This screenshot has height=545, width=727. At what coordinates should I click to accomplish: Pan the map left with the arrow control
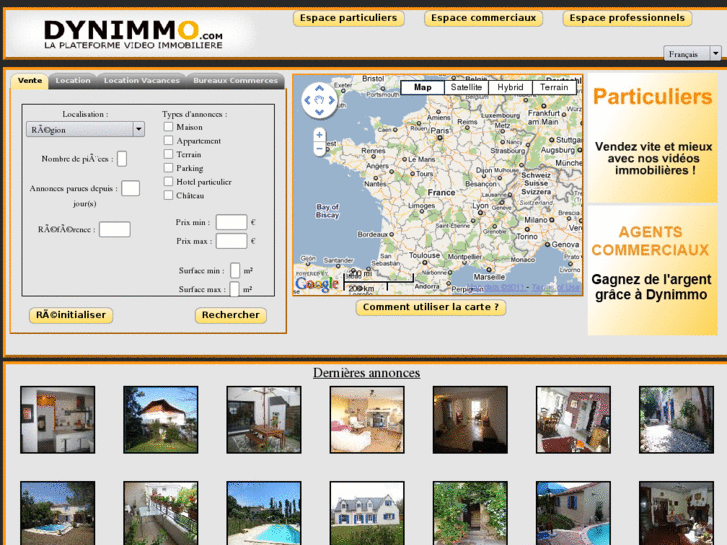coord(308,100)
